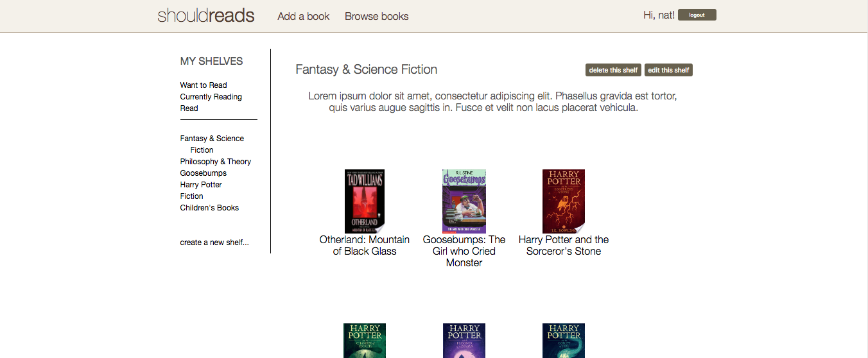868x358 pixels.
Task: Select the green Harry Potter cover
Action: click(x=365, y=341)
